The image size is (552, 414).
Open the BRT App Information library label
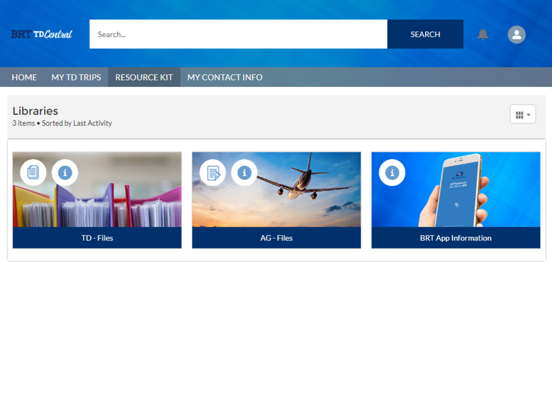456,238
